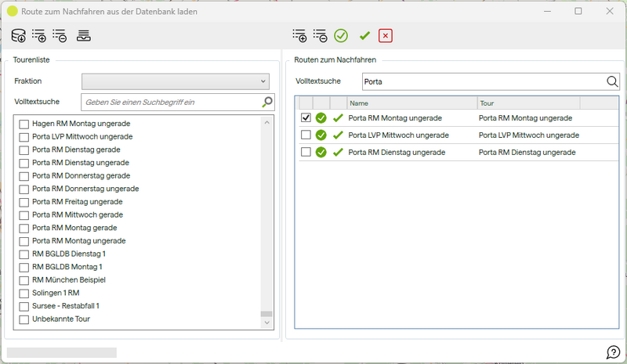Check RM BGLDB Montag 1 tour
Screen dimensions: 627x364
(24, 267)
